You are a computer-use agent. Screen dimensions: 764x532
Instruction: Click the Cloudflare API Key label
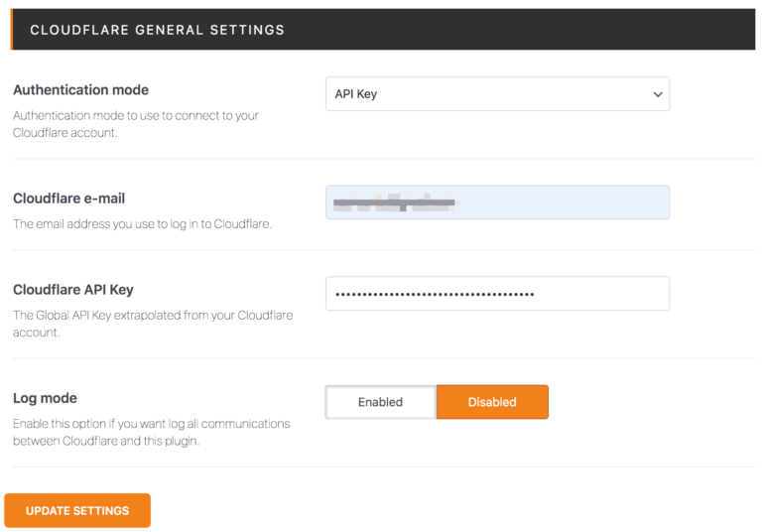click(73, 290)
